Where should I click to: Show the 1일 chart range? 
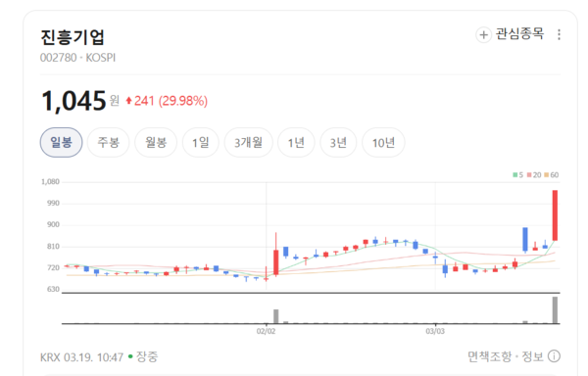point(201,142)
